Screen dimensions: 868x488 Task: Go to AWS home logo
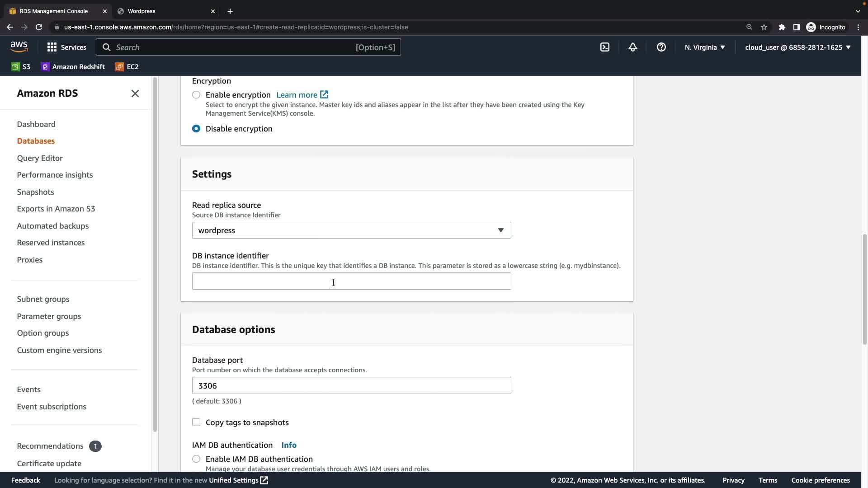[19, 47]
